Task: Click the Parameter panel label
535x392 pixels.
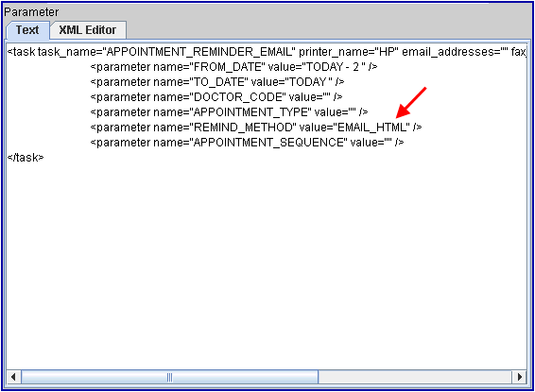Action: coord(31,12)
